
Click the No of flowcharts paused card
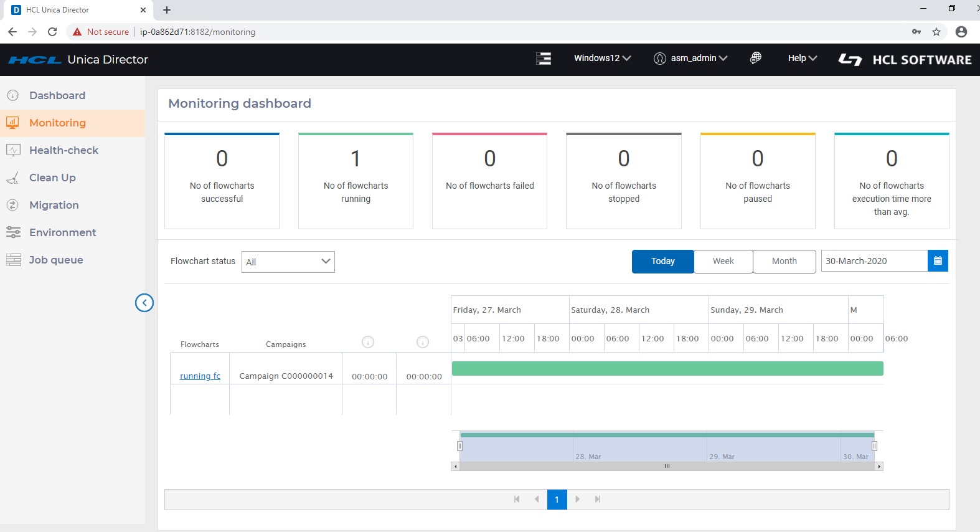(x=758, y=181)
